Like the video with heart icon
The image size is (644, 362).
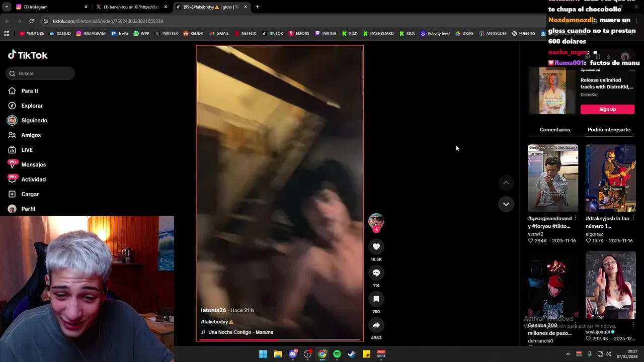376,246
